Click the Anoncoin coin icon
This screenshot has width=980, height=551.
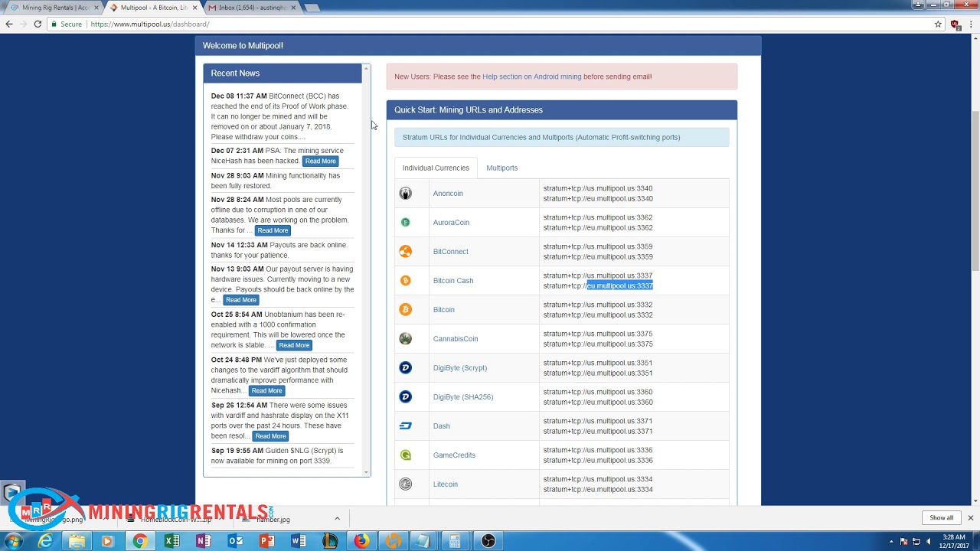tap(406, 194)
